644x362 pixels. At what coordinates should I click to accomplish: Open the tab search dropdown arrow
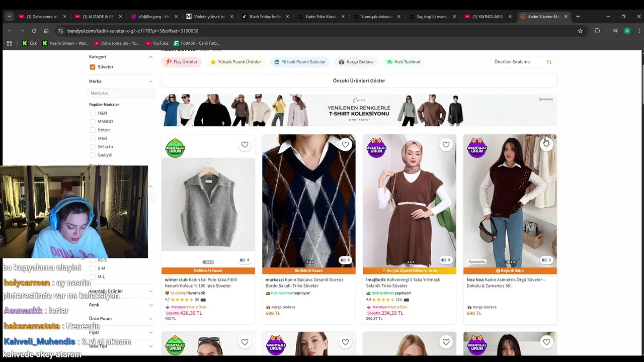click(9, 17)
